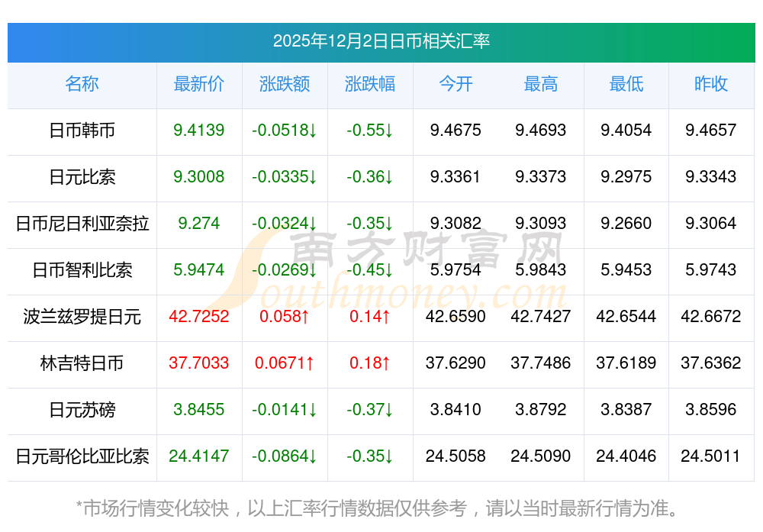Click the 最新价 column header
This screenshot has width=763, height=532.
(x=199, y=84)
